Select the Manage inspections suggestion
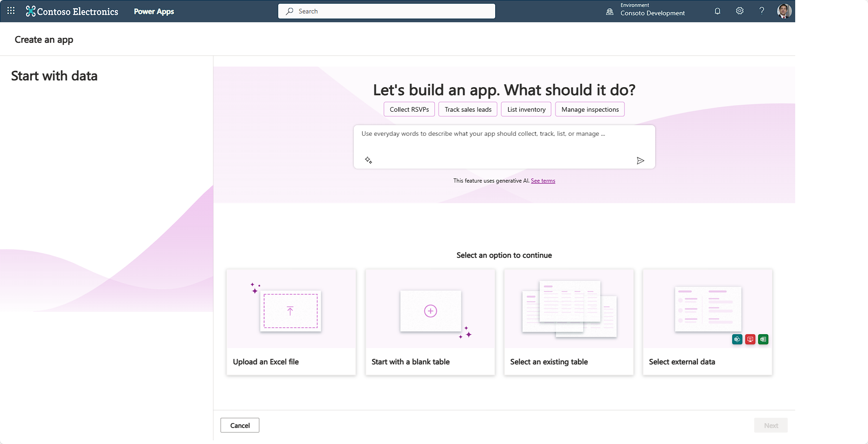Image resolution: width=868 pixels, height=444 pixels. pyautogui.click(x=590, y=109)
